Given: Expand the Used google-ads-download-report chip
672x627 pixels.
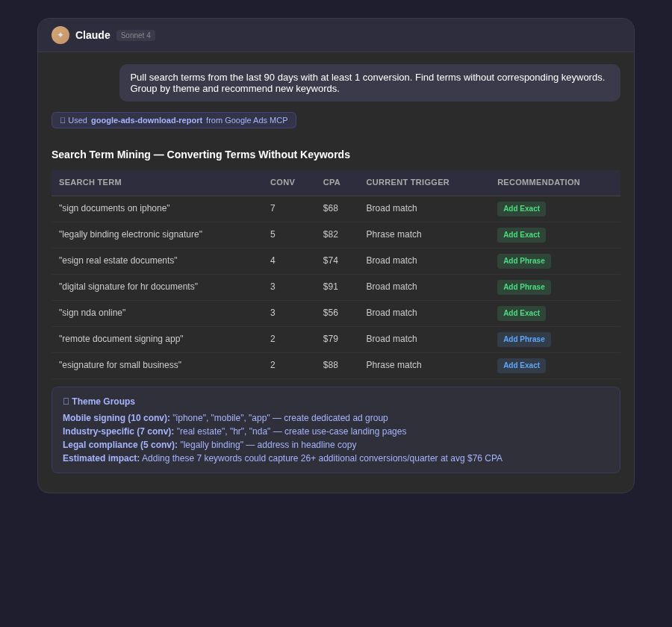Looking at the screenshot, I should (174, 120).
